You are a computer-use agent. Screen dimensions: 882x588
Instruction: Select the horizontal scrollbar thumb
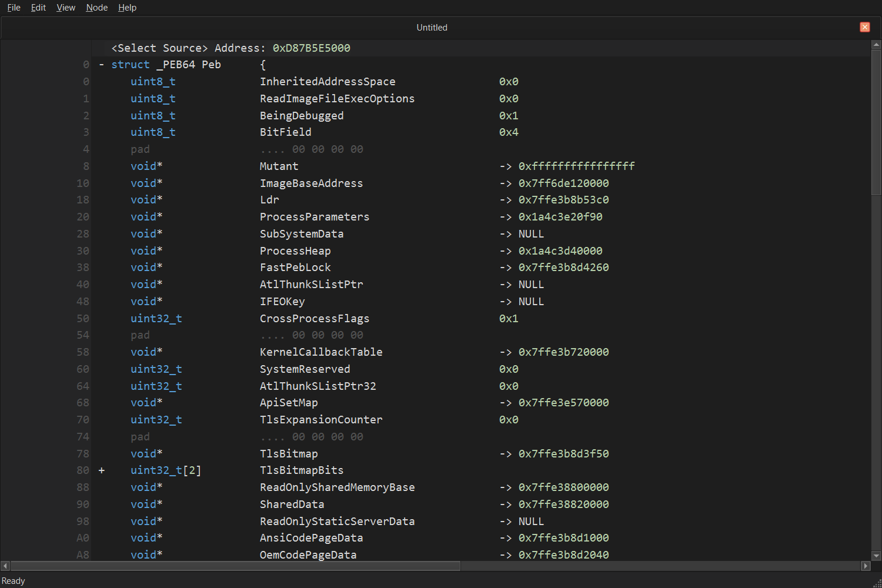(x=235, y=566)
